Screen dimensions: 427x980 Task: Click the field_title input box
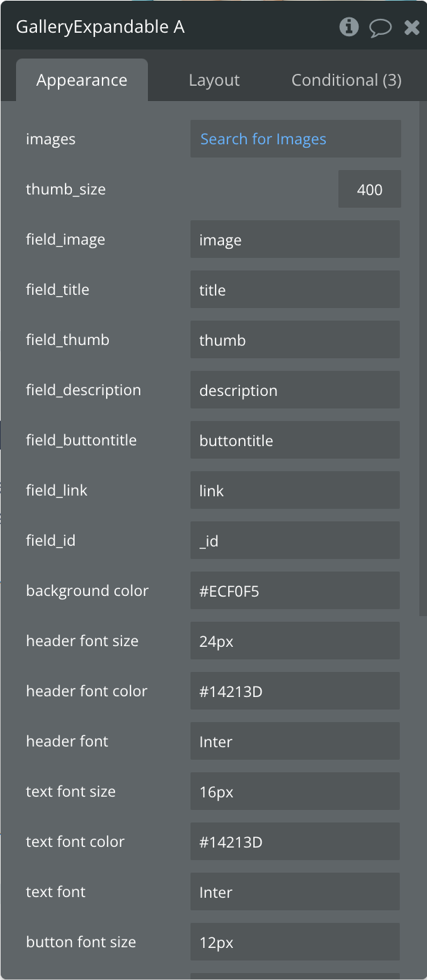pos(294,290)
